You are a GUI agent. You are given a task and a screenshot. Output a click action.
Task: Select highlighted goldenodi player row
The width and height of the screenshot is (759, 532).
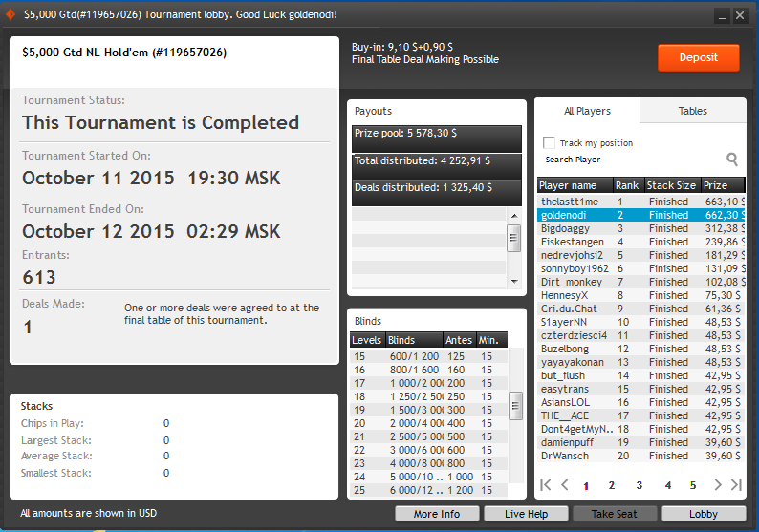[640, 215]
